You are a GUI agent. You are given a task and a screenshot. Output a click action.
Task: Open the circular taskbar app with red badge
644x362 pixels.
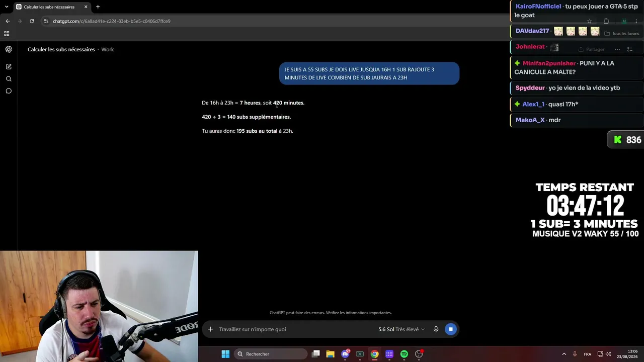[419, 354]
